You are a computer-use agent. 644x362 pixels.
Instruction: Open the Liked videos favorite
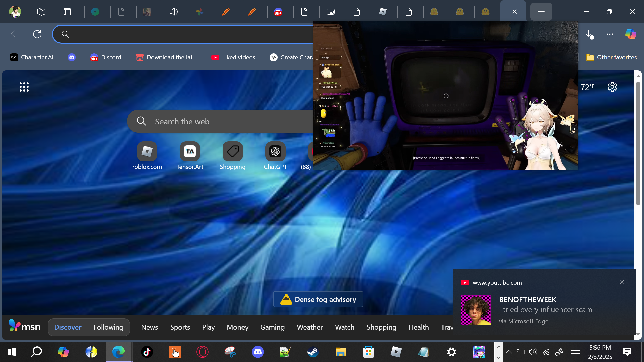233,57
